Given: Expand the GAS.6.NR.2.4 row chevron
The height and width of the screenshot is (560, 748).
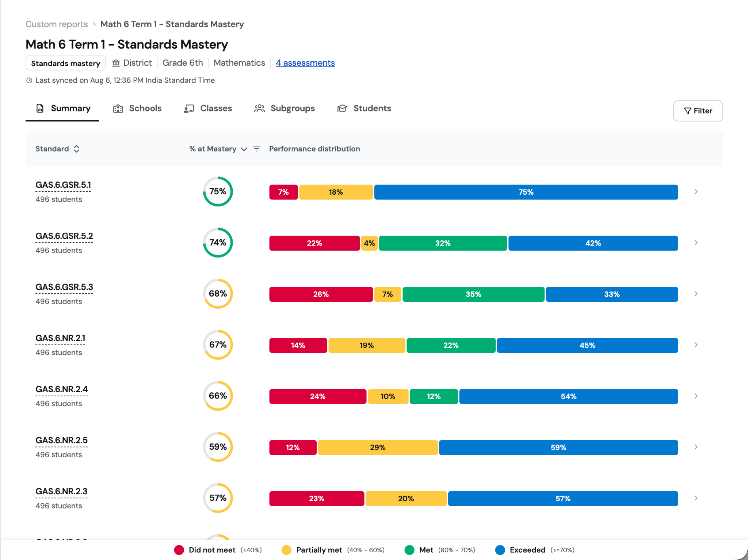Looking at the screenshot, I should 696,396.
